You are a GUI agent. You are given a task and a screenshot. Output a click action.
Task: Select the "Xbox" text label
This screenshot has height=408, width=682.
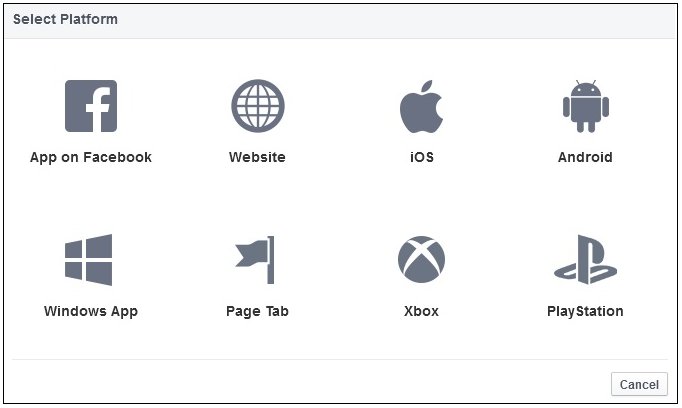(x=421, y=311)
